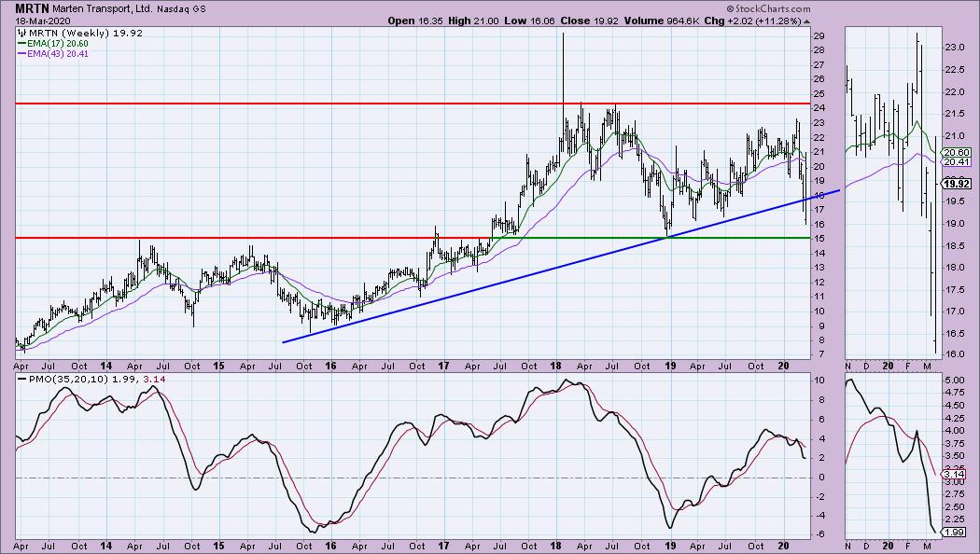Click the 18 year label under the price chart
The image size is (980, 554).
(555, 366)
